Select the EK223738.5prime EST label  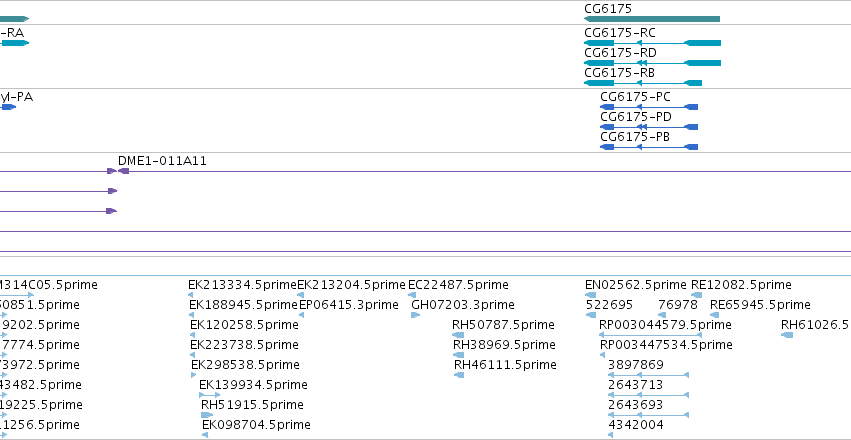[244, 345]
